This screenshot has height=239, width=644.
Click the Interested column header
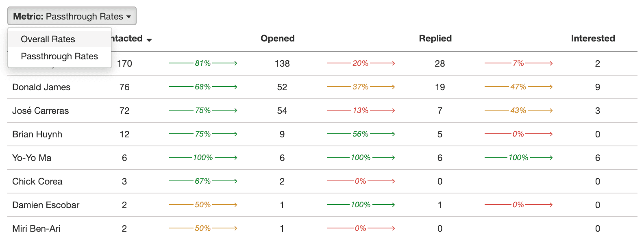(592, 39)
